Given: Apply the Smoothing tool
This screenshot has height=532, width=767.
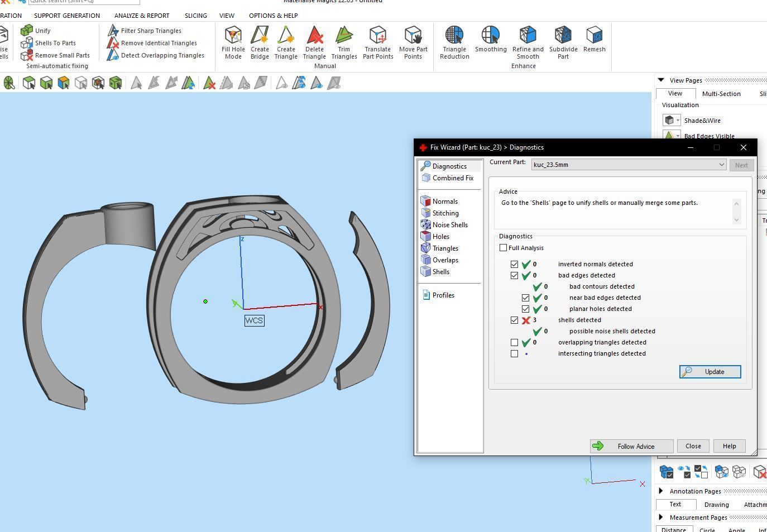Looking at the screenshot, I should point(491,39).
